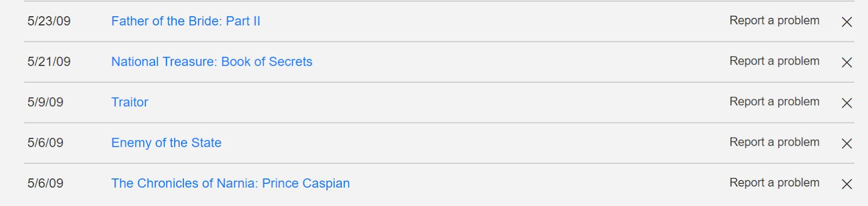Open the Traitor title link
868x206 pixels.
tap(130, 102)
